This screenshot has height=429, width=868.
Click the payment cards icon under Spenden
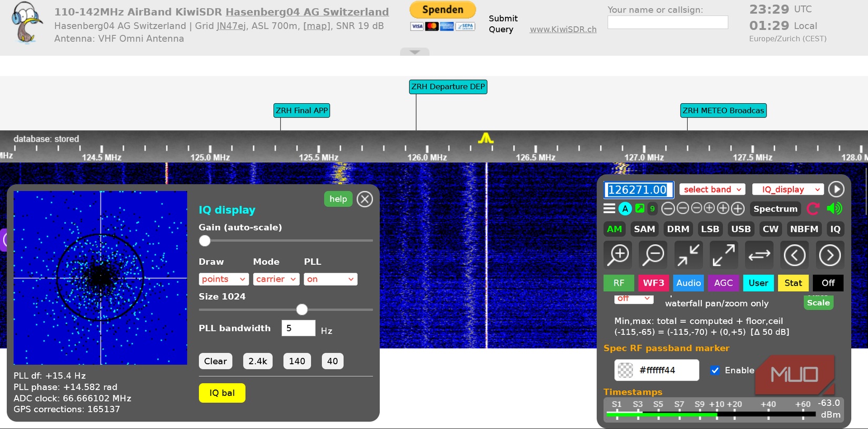pos(442,26)
